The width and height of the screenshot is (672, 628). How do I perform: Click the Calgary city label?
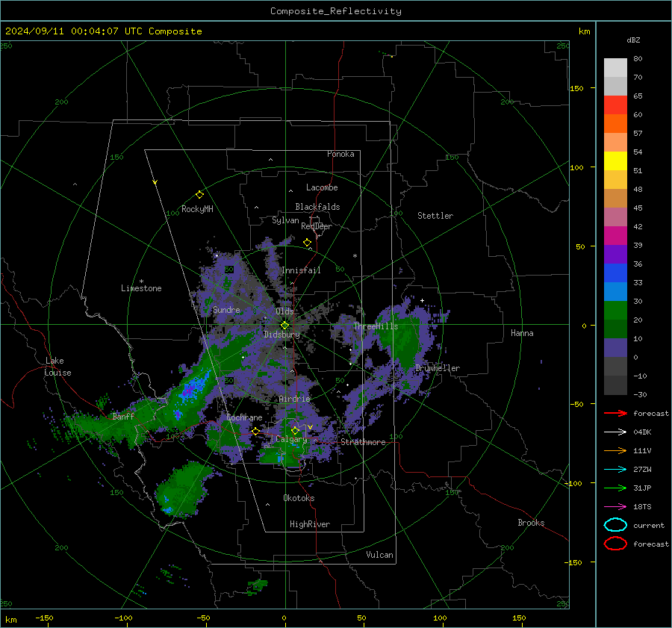point(291,439)
